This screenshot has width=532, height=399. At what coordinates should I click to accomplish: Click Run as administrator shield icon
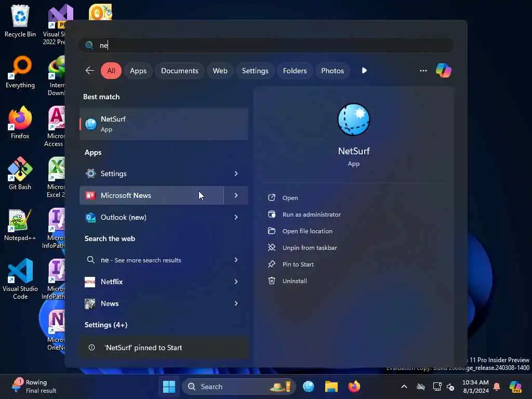[272, 214]
